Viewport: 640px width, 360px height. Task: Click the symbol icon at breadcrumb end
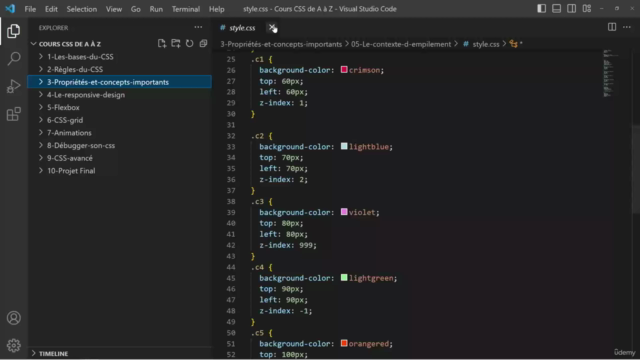[514, 44]
